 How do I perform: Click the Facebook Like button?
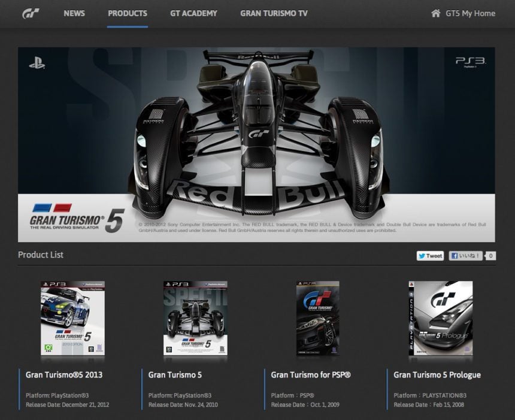pos(465,256)
